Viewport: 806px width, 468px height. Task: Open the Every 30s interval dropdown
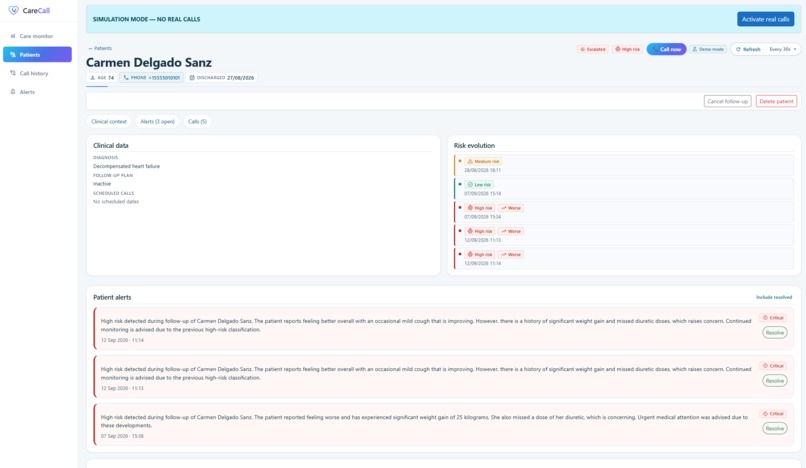[783, 49]
